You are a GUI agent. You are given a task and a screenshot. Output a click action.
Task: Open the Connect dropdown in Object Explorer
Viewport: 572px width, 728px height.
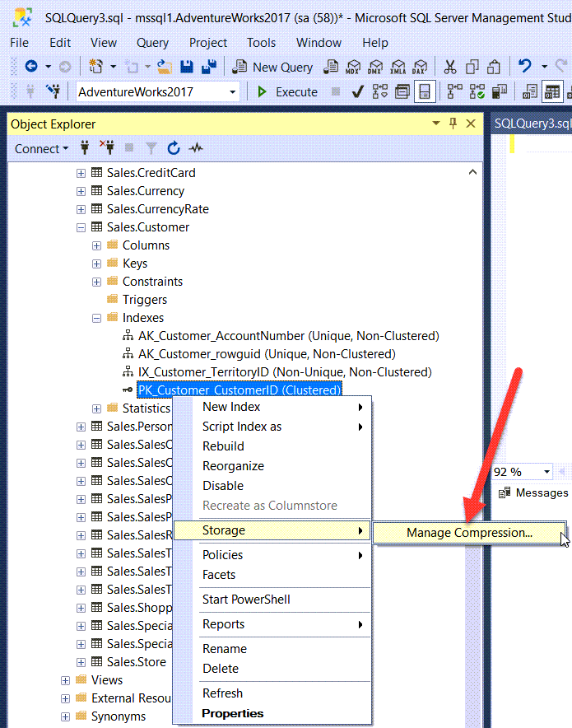(42, 148)
